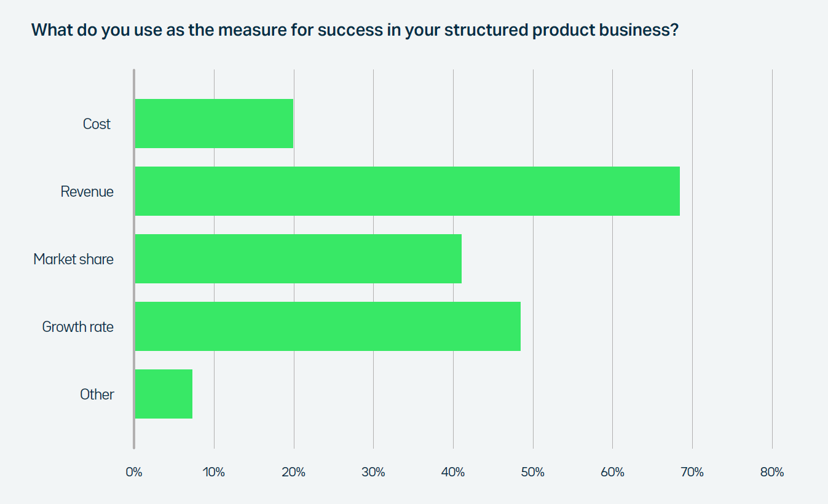Viewport: 828px width, 504px height.
Task: Click the chart title question text
Action: [355, 30]
